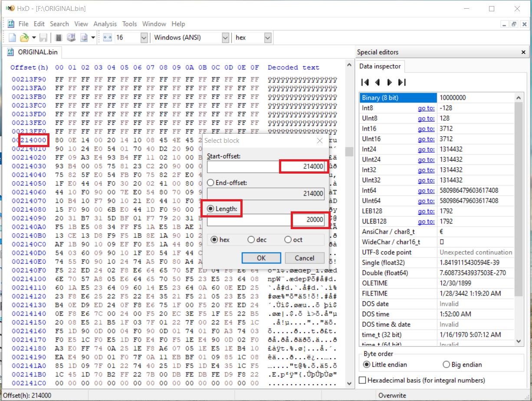Switch byte order to Big endian
The height and width of the screenshot is (401, 532).
tap(446, 365)
